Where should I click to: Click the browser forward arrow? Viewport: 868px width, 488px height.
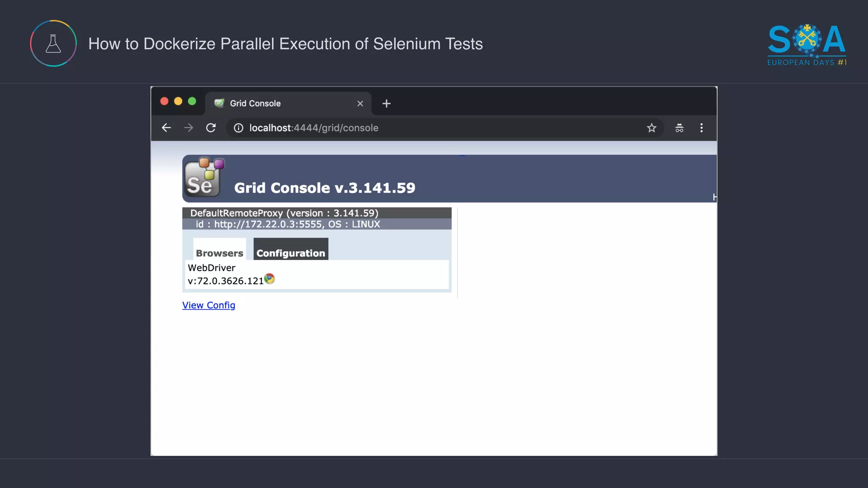[x=189, y=128]
